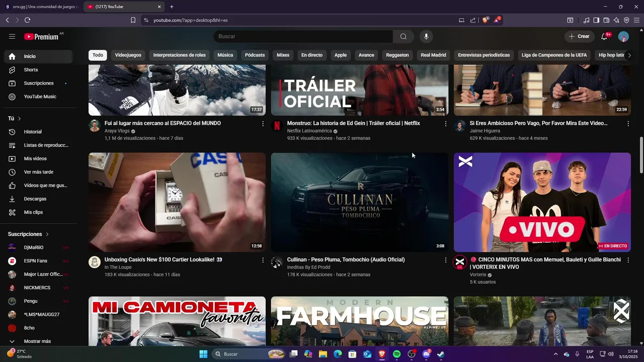Open Netflix Latinoamérica channel link
Viewport: 644px width, 362px height.
(x=309, y=131)
